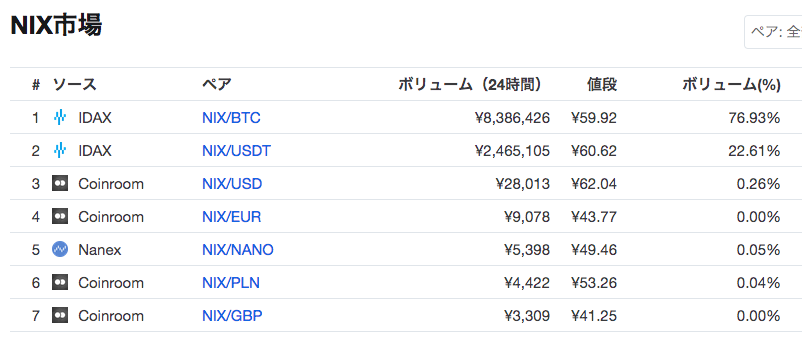
Task: Open the NIX/EUR market link
Action: coord(231,217)
